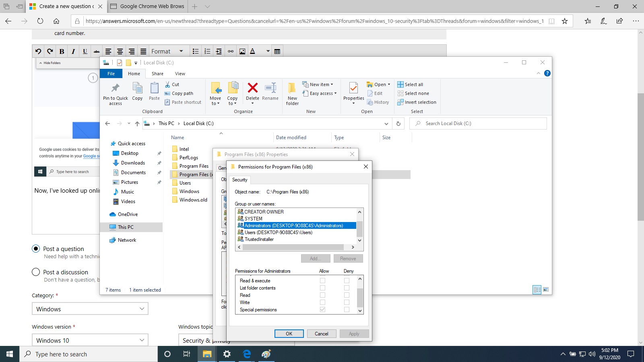Tick Allow checkbox for List folder contents
This screenshot has width=644, height=362.
click(x=322, y=288)
